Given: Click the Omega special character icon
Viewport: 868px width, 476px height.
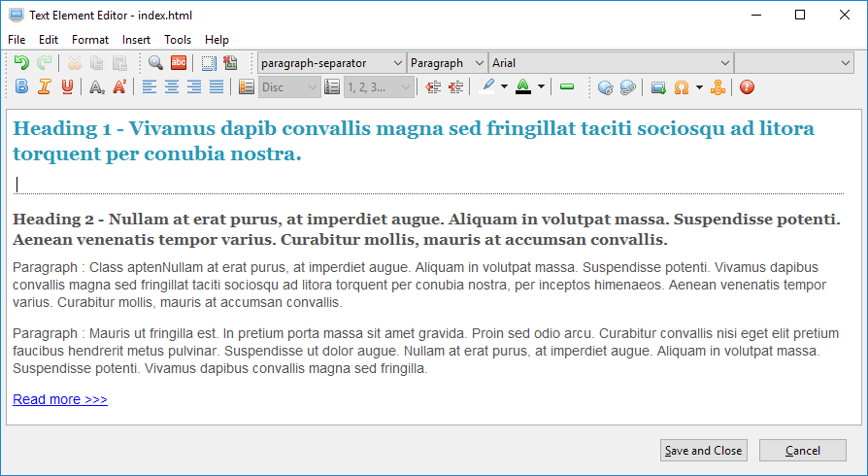Looking at the screenshot, I should point(682,87).
